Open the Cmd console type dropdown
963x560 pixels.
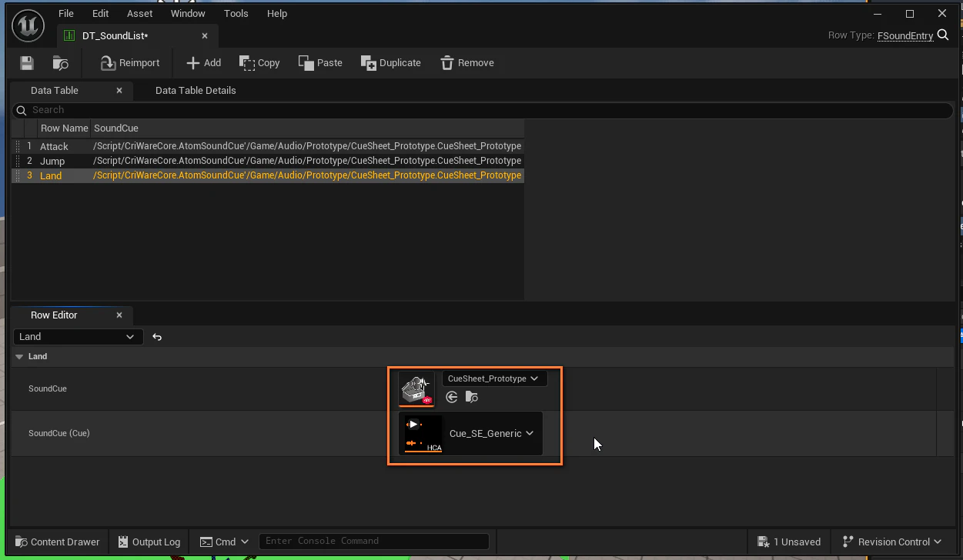coord(225,542)
